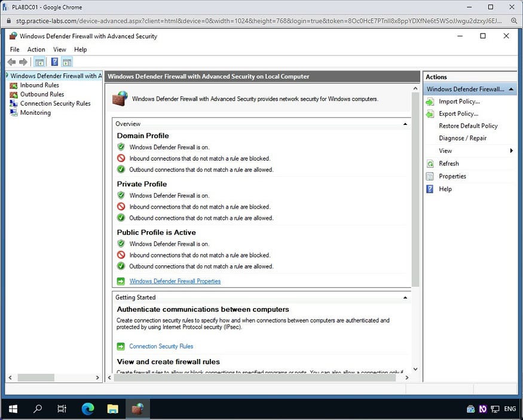The height and width of the screenshot is (420, 523).
Task: Collapse the Getting Started section
Action: (405, 298)
